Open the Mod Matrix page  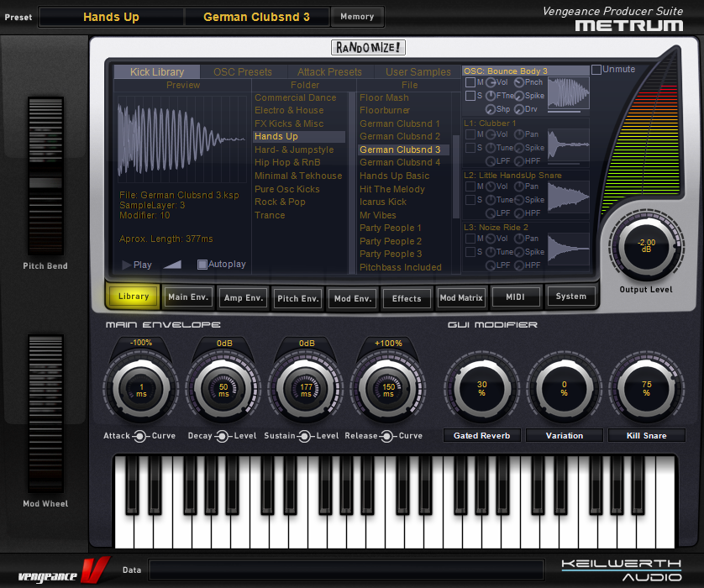[461, 297]
